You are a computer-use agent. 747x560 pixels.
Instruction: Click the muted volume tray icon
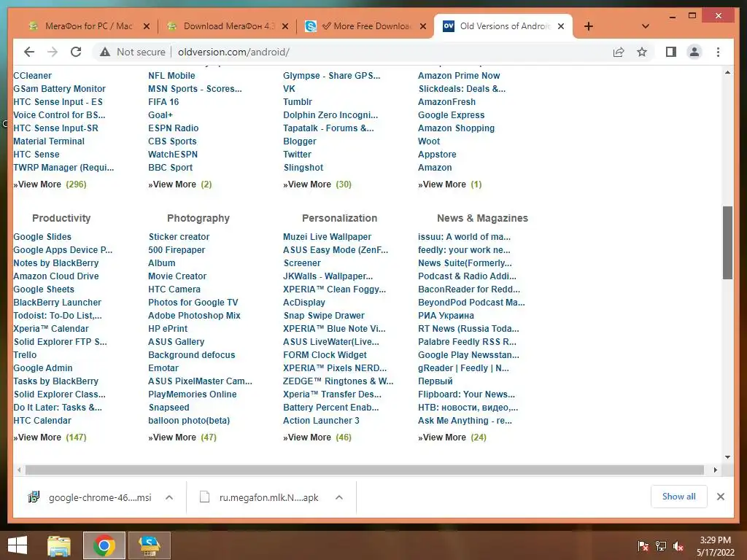678,546
